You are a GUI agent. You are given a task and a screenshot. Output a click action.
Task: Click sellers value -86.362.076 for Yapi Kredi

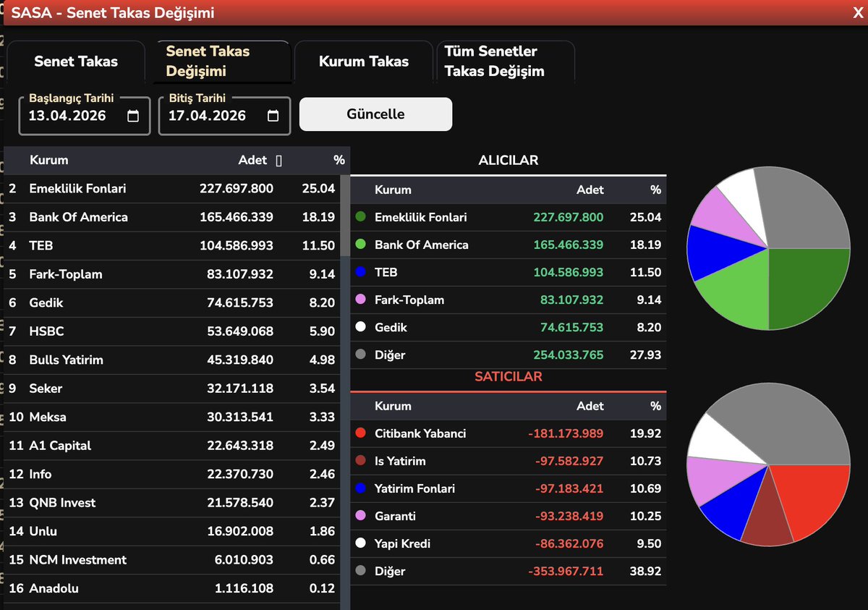pyautogui.click(x=569, y=544)
